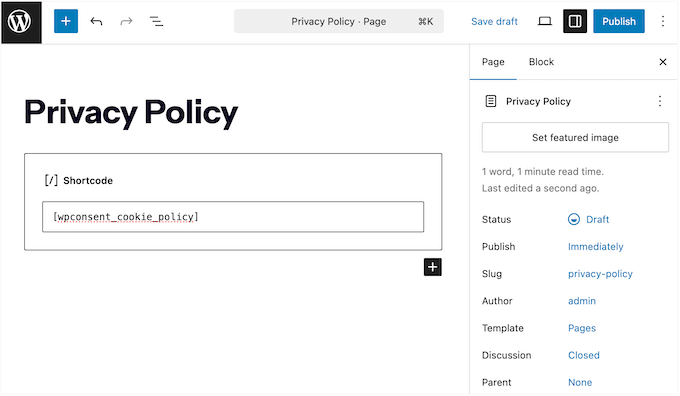Switch to the Page tab
The image size is (680, 396).
coord(493,62)
